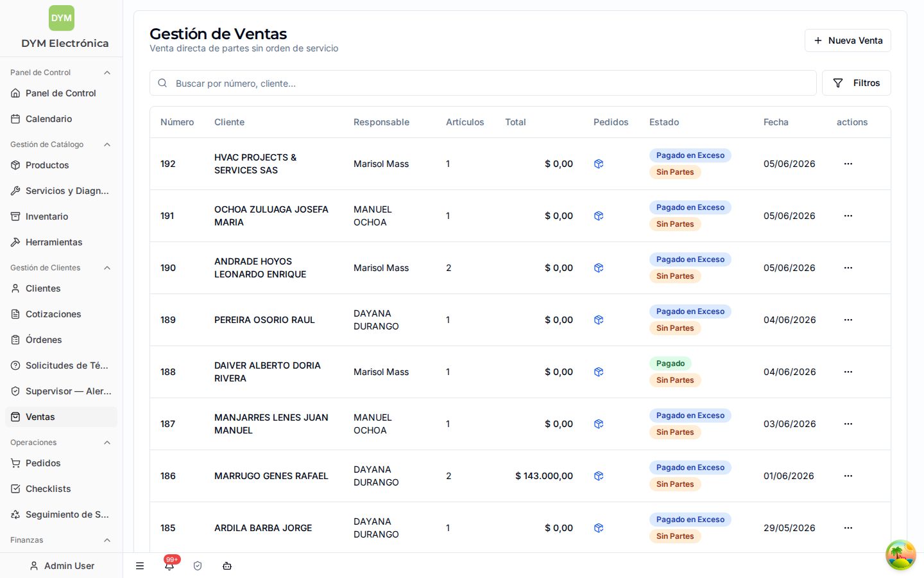Click the DYM logo badge

[62, 18]
